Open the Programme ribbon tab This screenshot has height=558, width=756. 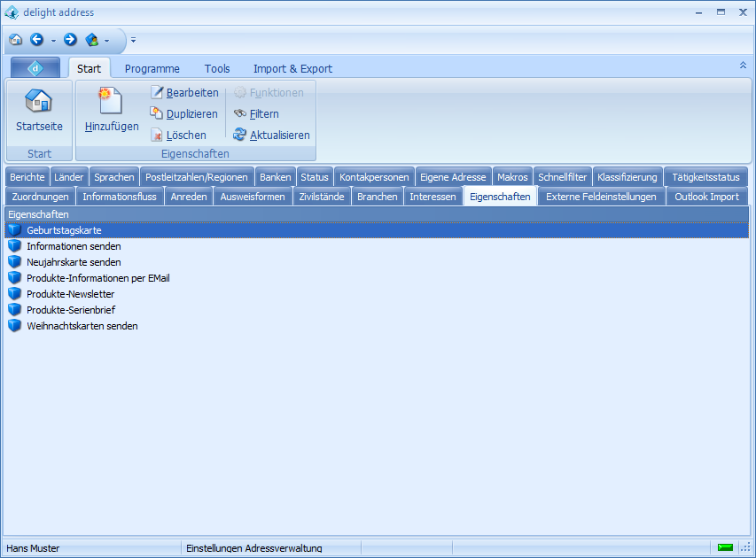tap(152, 68)
